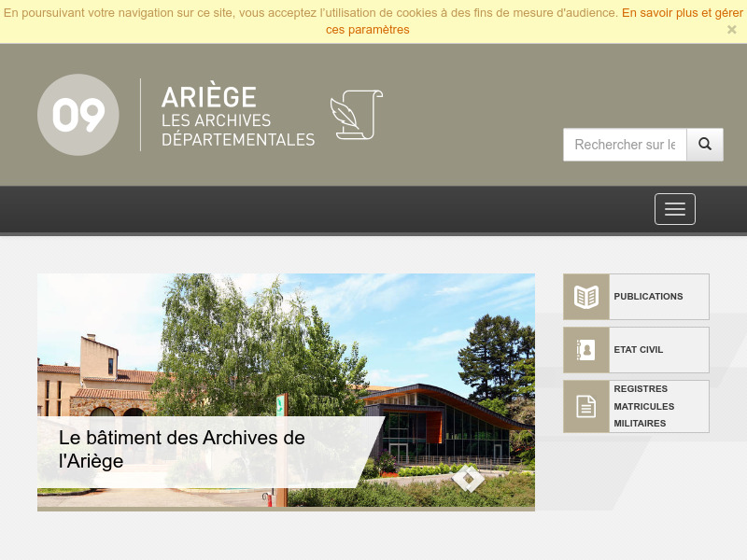This screenshot has height=560, width=747.
Task: Expand the REGISTRES MATRICULES MILITAIRES entry
Action: pos(636,406)
